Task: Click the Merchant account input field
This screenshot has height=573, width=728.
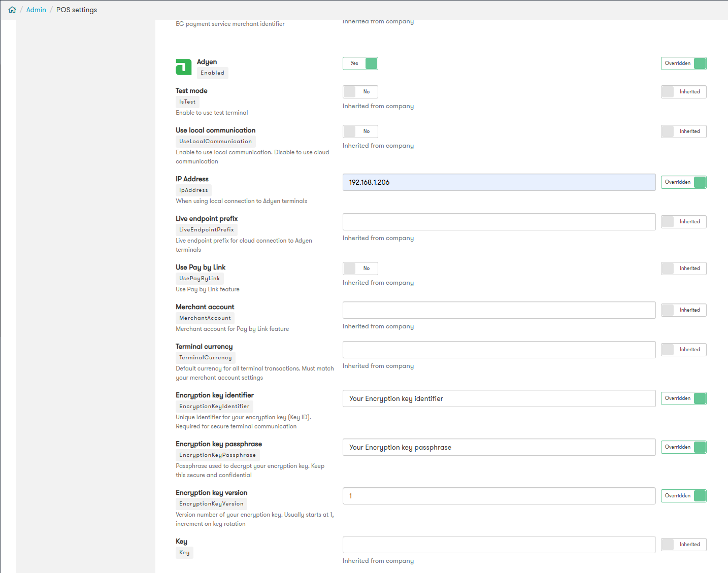Action: [x=499, y=310]
